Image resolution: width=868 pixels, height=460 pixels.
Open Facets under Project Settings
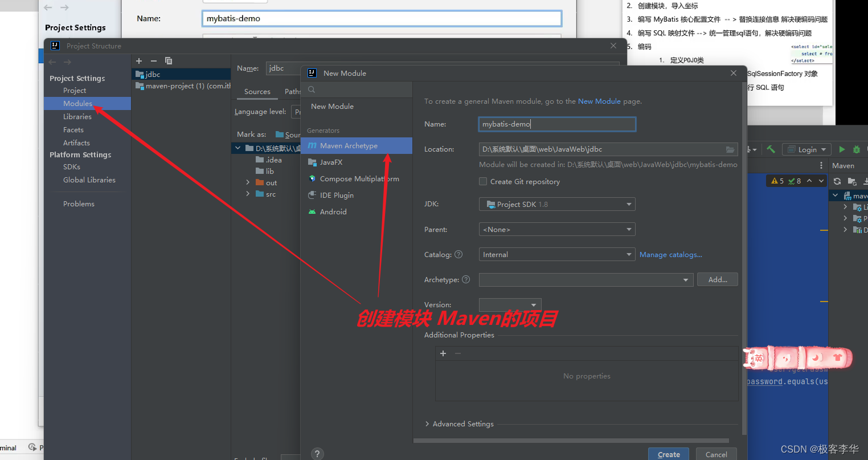coord(73,129)
